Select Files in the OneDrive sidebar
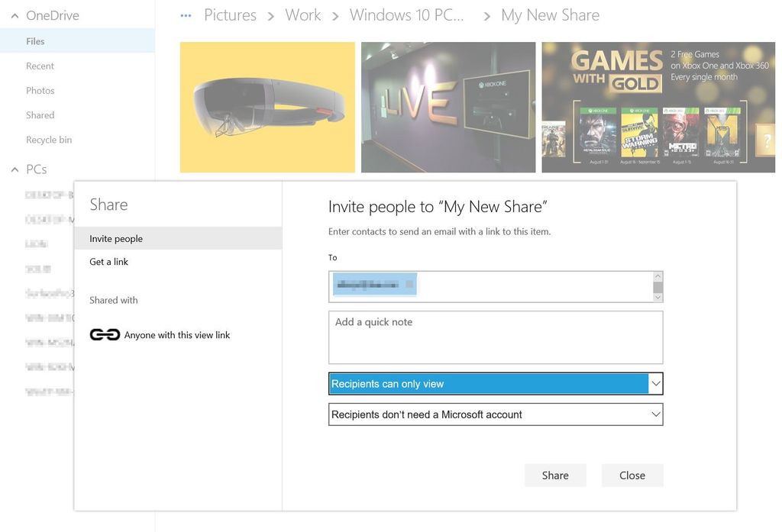The height and width of the screenshot is (532, 782). click(x=35, y=41)
